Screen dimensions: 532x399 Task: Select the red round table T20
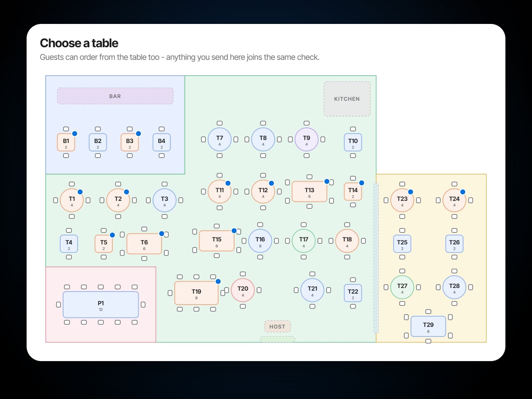tap(243, 290)
